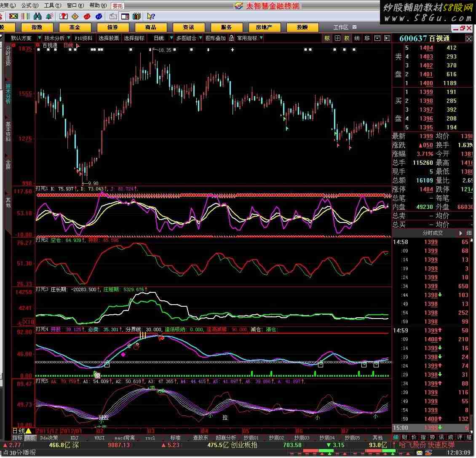Click the yellow triangle beside the 日线 label
The height and width of the screenshot is (458, 476).
[29, 431]
